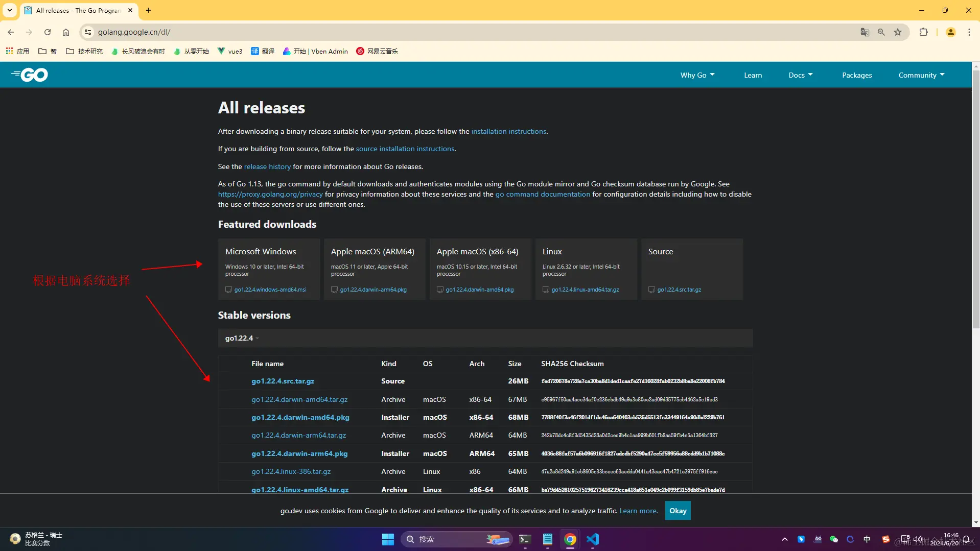Open the go command documentation link

tap(542, 194)
